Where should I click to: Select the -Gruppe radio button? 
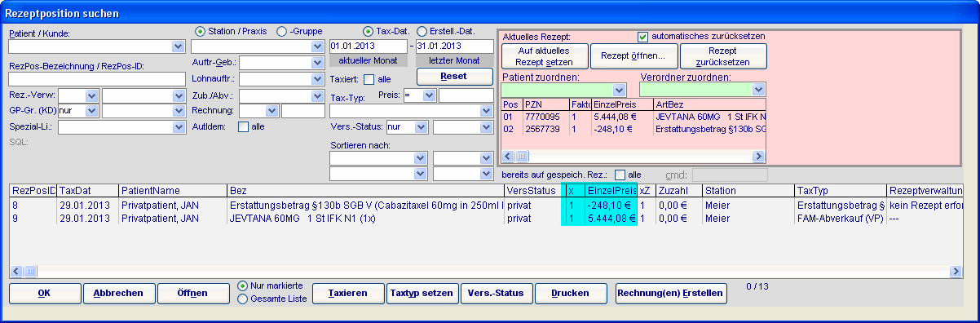click(282, 31)
